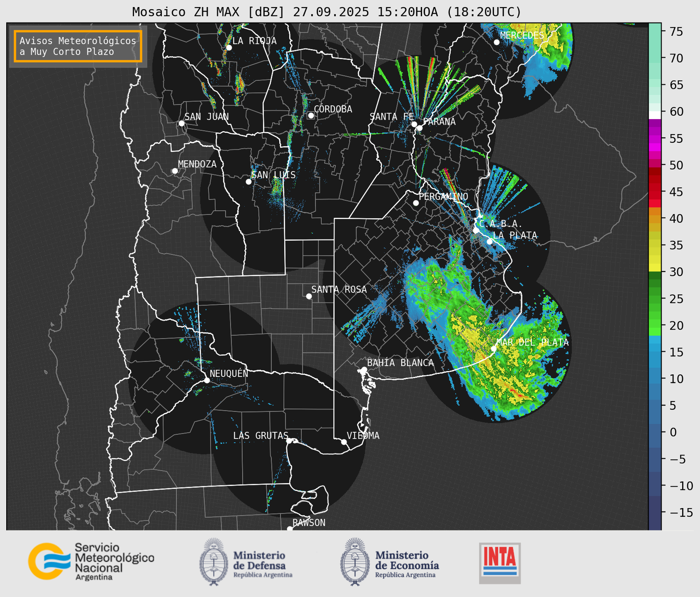700x597 pixels.
Task: Click the Avisos Meteorológicos a Muy Corto Plazo box
Action: pyautogui.click(x=78, y=46)
